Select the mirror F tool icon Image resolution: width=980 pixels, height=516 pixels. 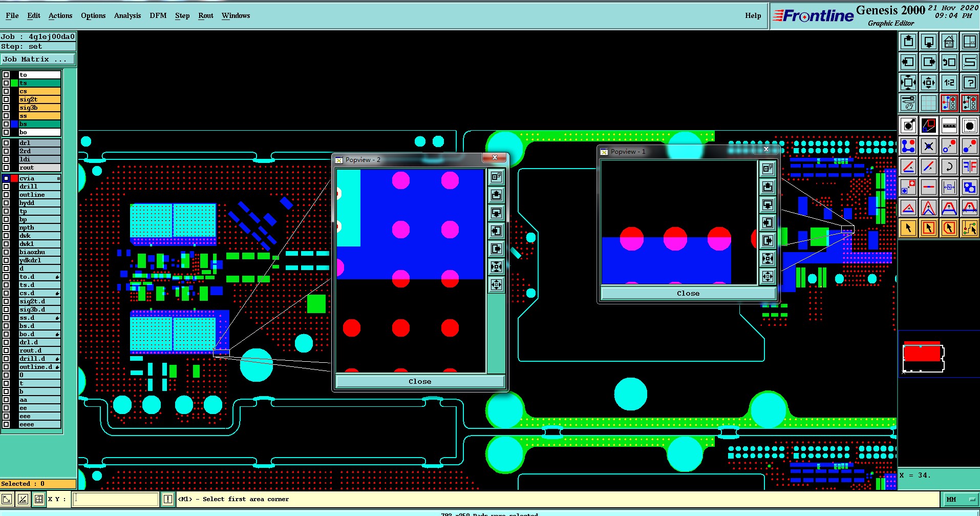point(970,167)
